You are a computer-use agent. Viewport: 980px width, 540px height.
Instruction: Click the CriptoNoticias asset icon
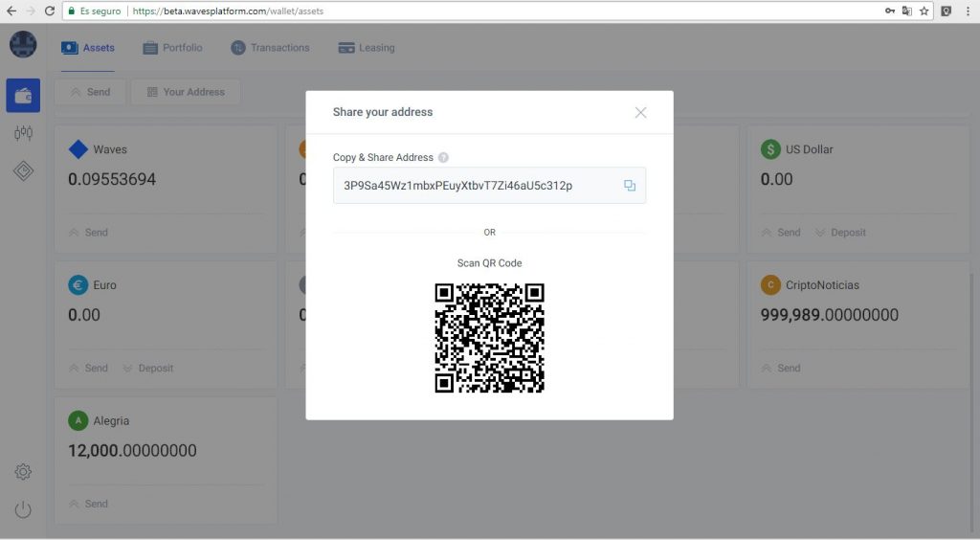(770, 285)
